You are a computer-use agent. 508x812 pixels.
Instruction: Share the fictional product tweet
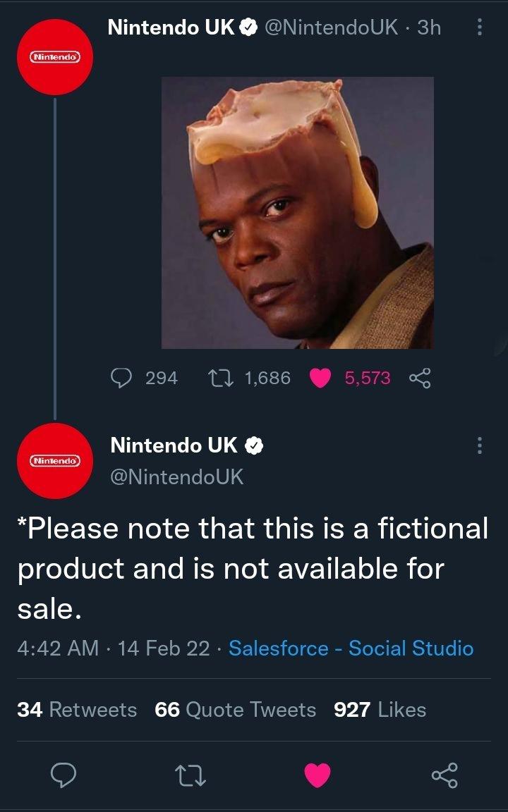click(444, 775)
